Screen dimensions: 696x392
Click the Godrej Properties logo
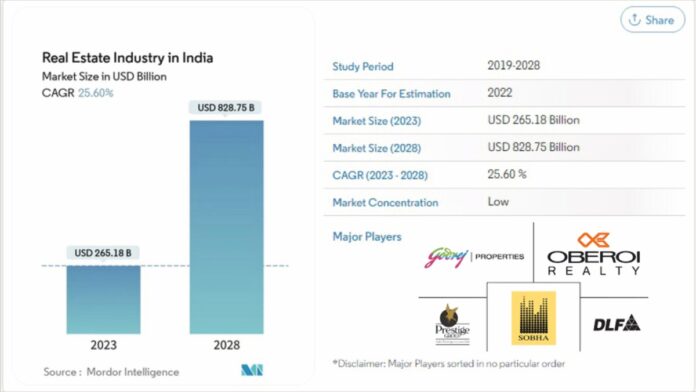click(475, 257)
